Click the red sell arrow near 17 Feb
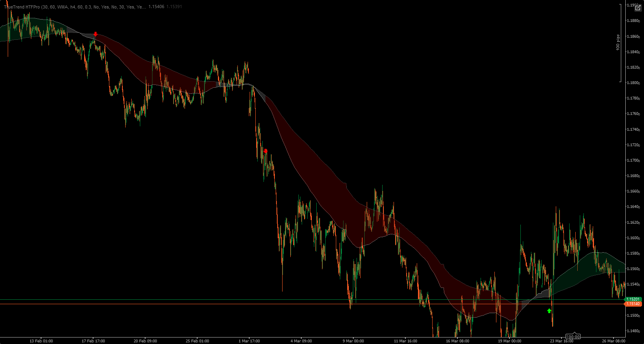Viewport: 644px width, 344px height. pos(96,35)
